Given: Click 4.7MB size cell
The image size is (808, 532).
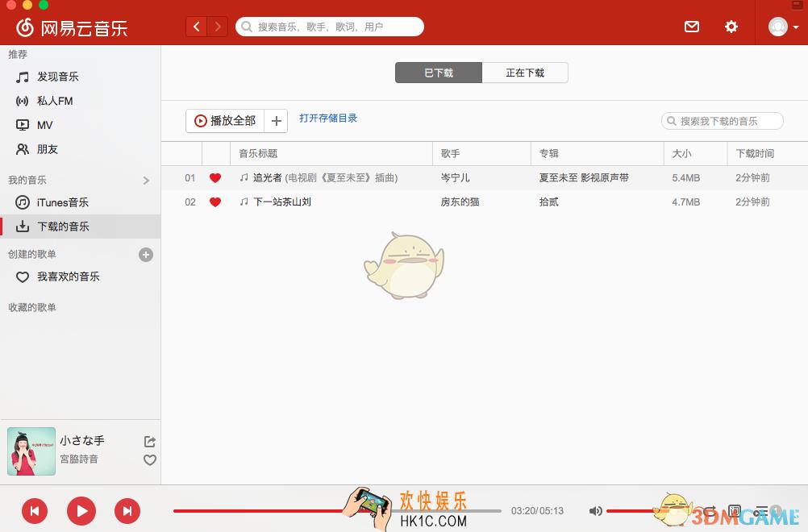Looking at the screenshot, I should click(x=686, y=202).
